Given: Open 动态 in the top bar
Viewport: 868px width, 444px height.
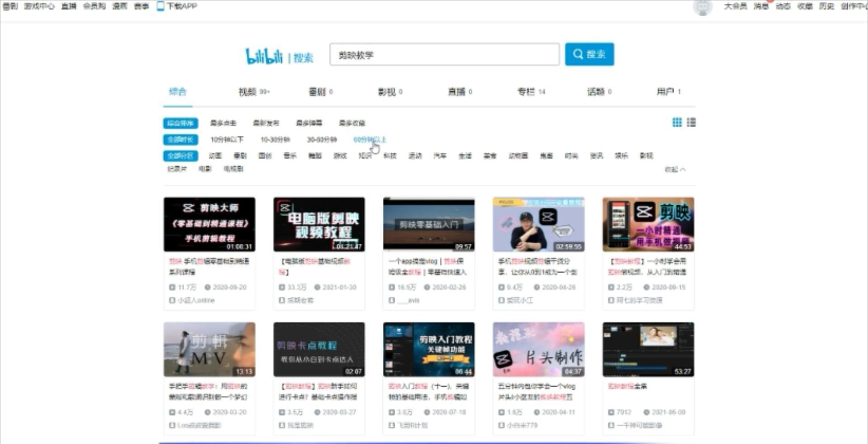Looking at the screenshot, I should (x=783, y=6).
